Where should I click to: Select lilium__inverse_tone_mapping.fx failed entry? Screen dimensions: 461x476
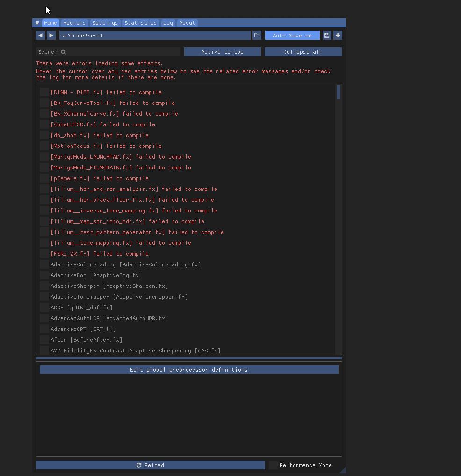134,211
